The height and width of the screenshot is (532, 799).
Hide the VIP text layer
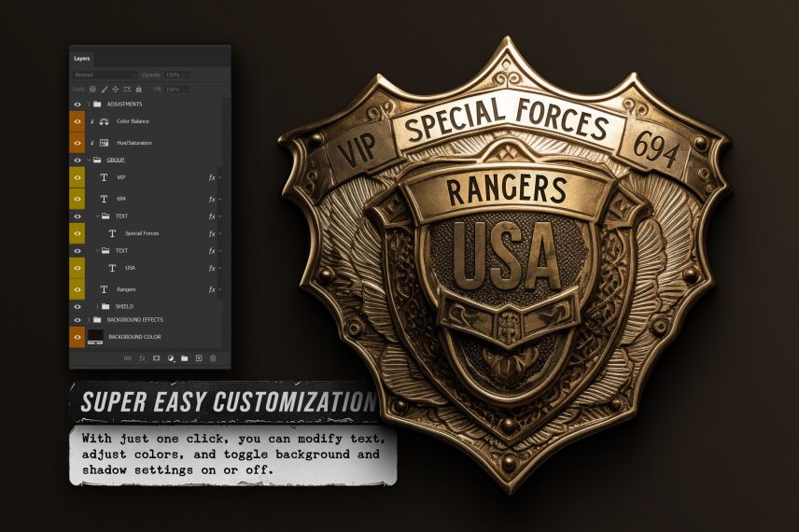coord(77,178)
